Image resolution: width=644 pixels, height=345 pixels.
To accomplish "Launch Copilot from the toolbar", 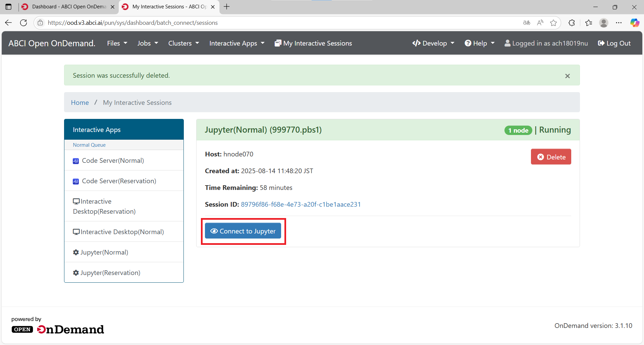I will pyautogui.click(x=635, y=23).
